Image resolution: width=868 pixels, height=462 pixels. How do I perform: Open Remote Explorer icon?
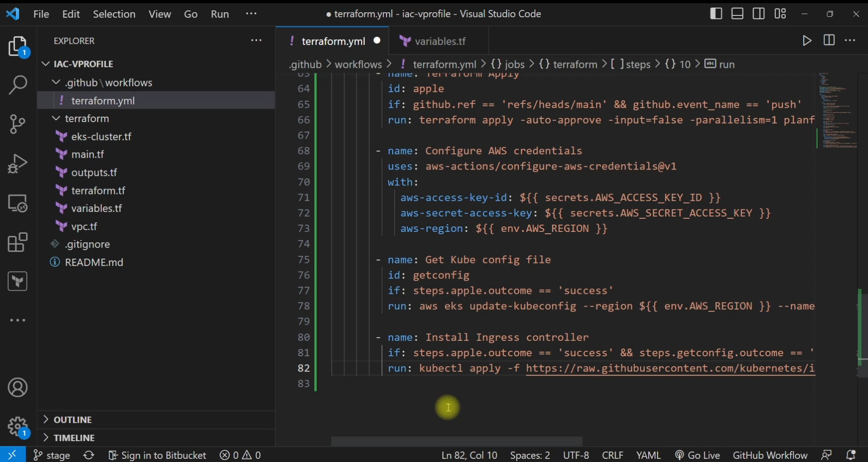point(18,203)
